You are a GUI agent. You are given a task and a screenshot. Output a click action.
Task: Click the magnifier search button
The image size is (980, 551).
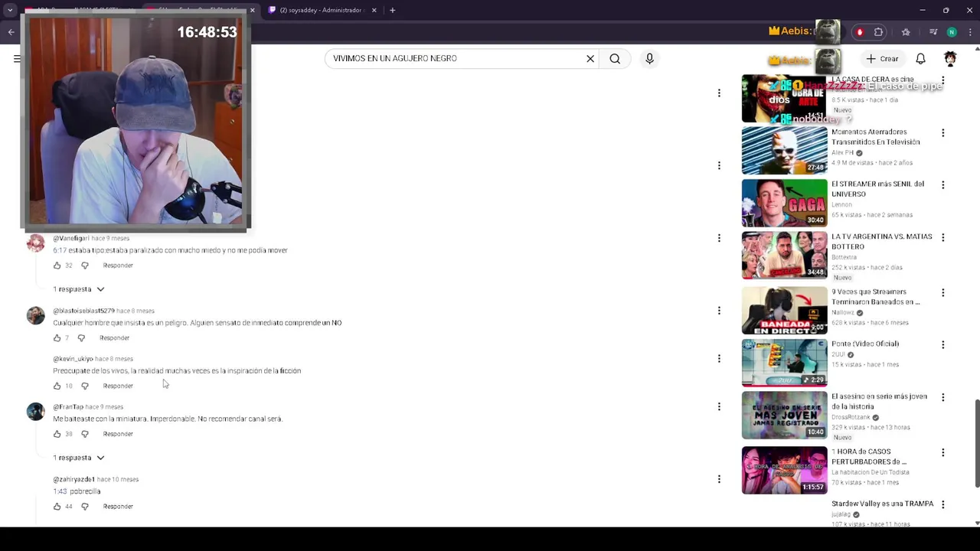(615, 59)
